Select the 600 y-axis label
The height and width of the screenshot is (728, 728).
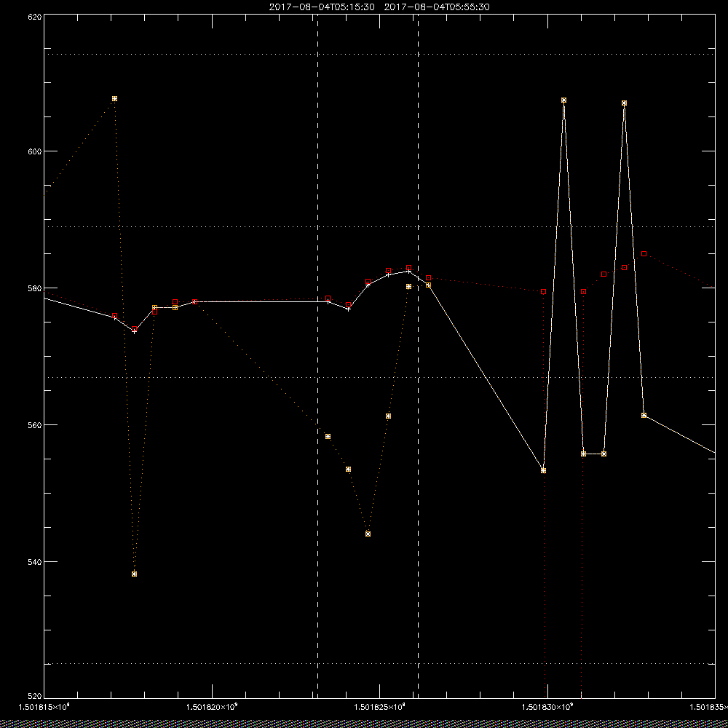(35, 151)
